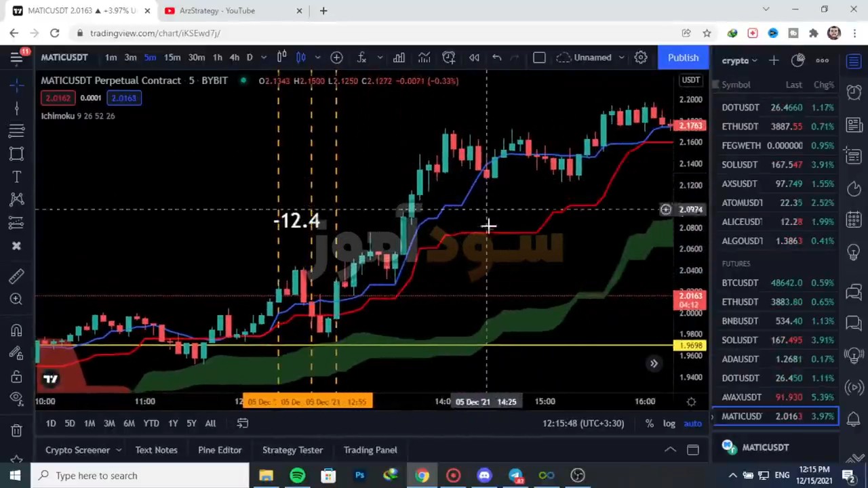Open the Text Notes tab
This screenshot has width=868, height=488.
click(x=156, y=450)
